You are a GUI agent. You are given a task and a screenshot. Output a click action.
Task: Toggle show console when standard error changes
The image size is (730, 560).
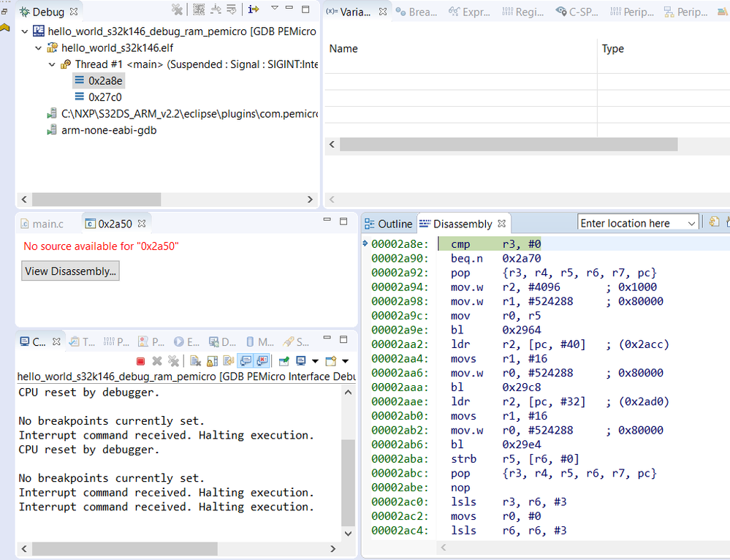(x=262, y=361)
